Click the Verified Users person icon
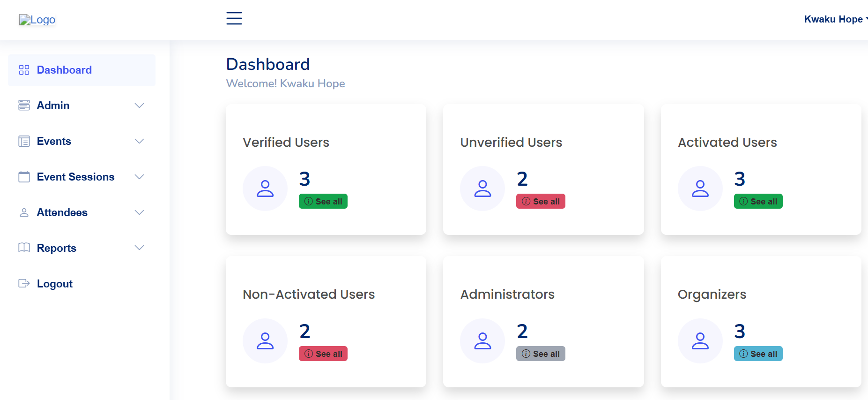 coord(265,189)
